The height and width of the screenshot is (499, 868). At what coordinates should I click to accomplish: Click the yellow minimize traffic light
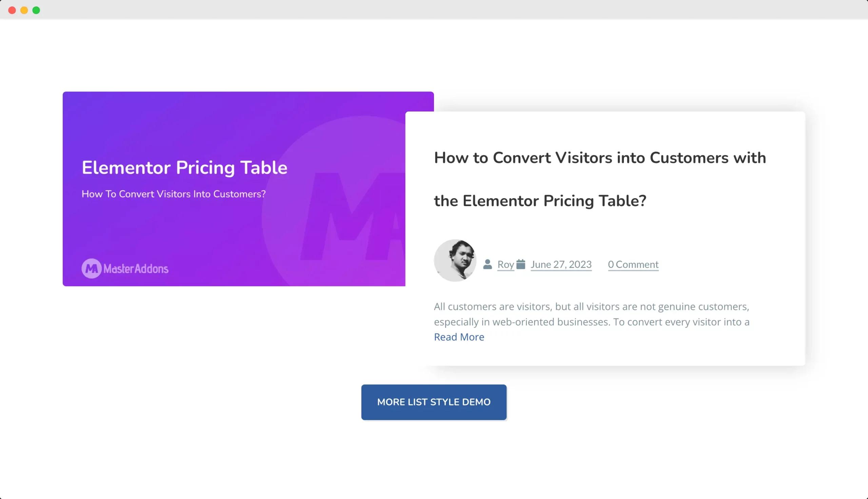(x=24, y=10)
